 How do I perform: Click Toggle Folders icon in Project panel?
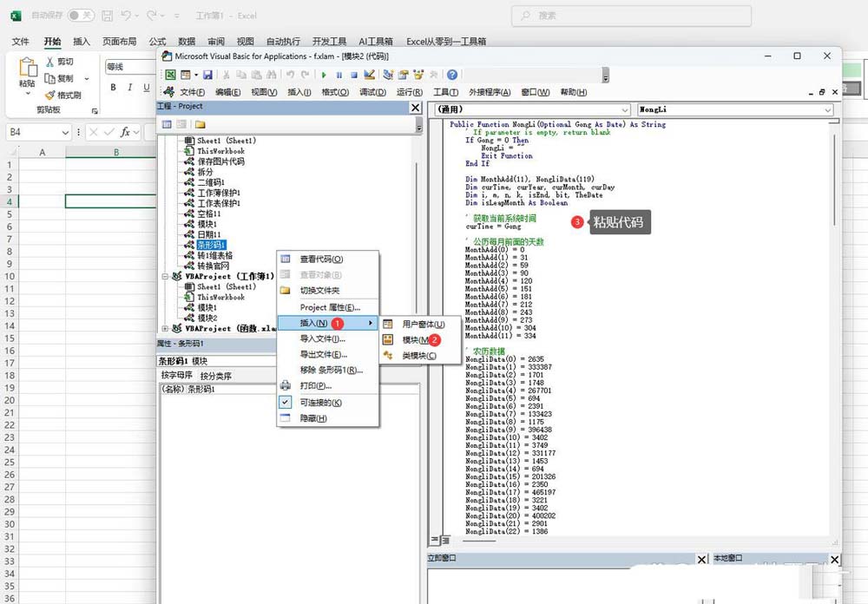(200, 125)
